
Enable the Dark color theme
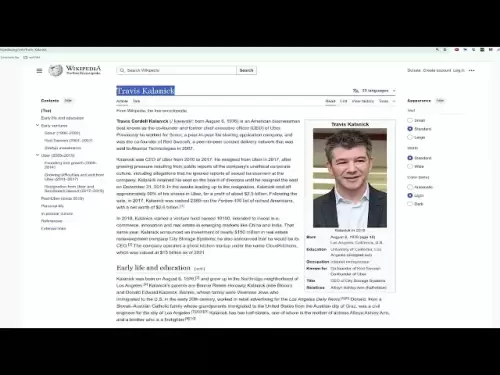coord(410,204)
